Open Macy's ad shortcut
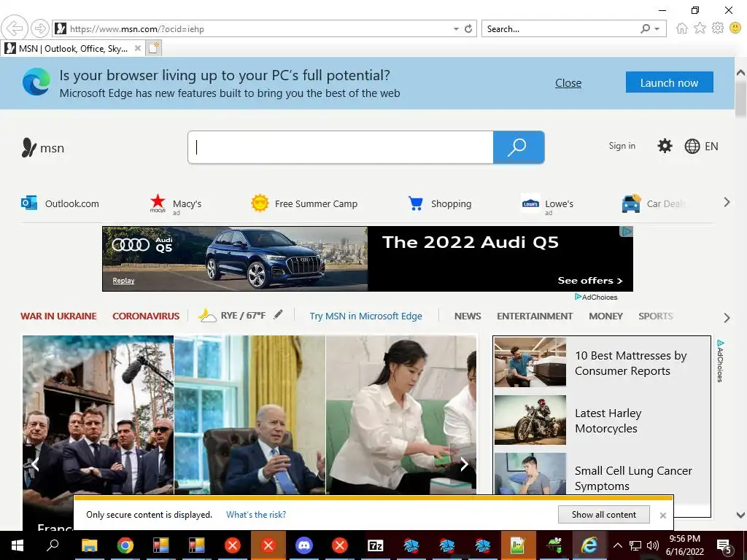 [x=176, y=204]
